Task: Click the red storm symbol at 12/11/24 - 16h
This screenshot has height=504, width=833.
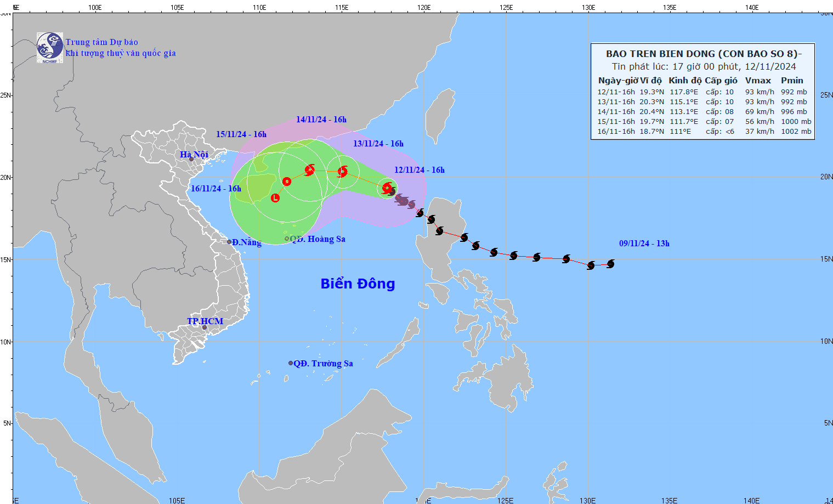Action: 387,188
